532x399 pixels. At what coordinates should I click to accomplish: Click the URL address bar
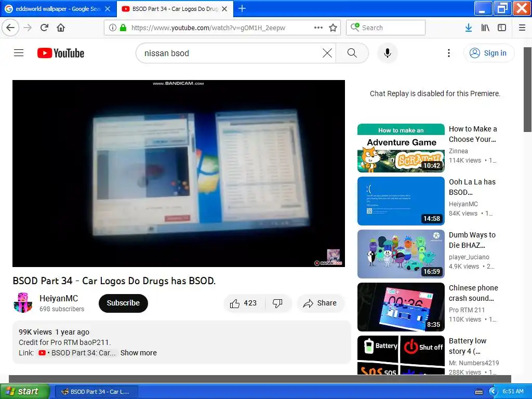pos(223,28)
